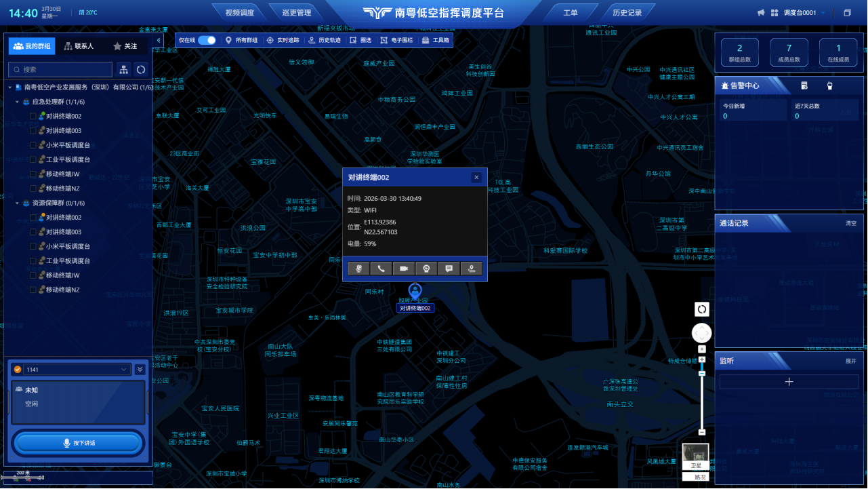Screen dimensions: 868x489
Task: Start intercom with 对讲终端002 via microphone icon
Action: pos(358,269)
